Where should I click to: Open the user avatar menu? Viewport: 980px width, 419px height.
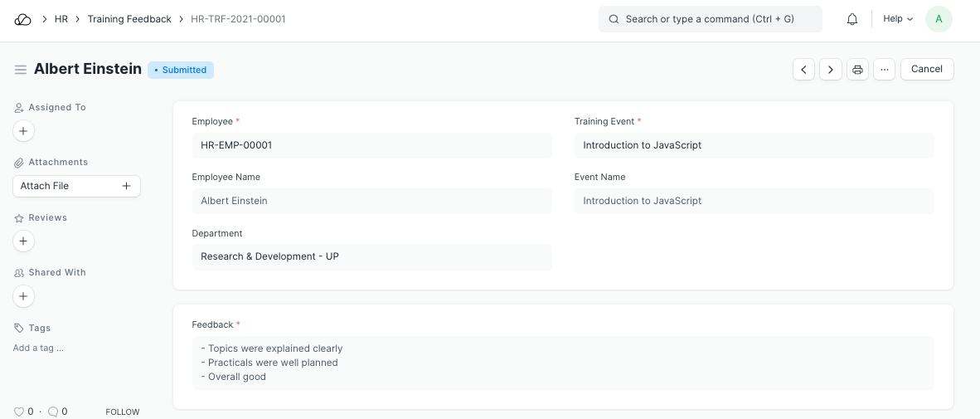click(939, 19)
